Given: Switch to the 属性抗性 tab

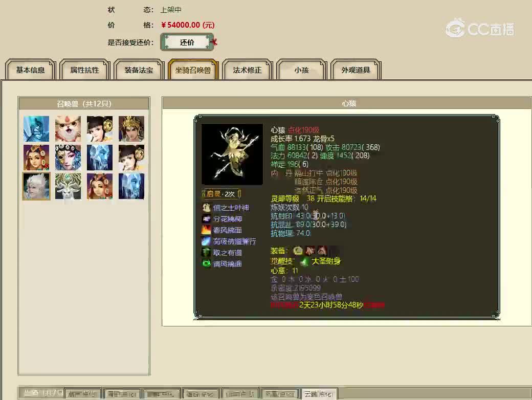Looking at the screenshot, I should point(84,70).
